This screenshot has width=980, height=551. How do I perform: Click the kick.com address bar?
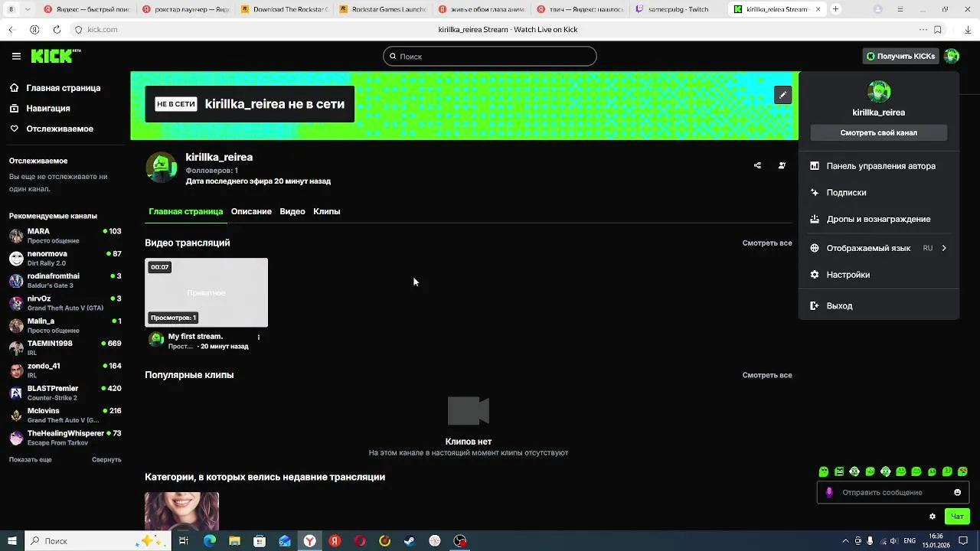pyautogui.click(x=103, y=29)
